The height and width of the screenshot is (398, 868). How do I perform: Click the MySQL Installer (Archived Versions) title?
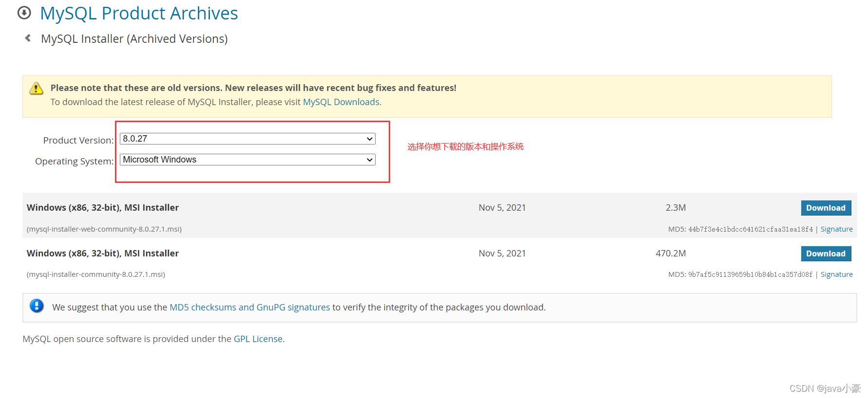[x=134, y=39]
